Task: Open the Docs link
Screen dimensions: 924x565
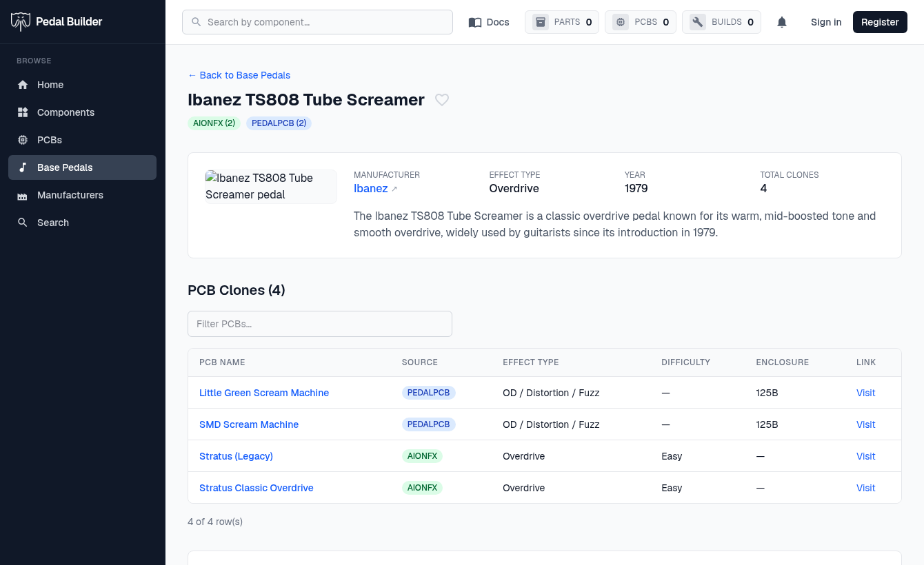Action: [489, 22]
